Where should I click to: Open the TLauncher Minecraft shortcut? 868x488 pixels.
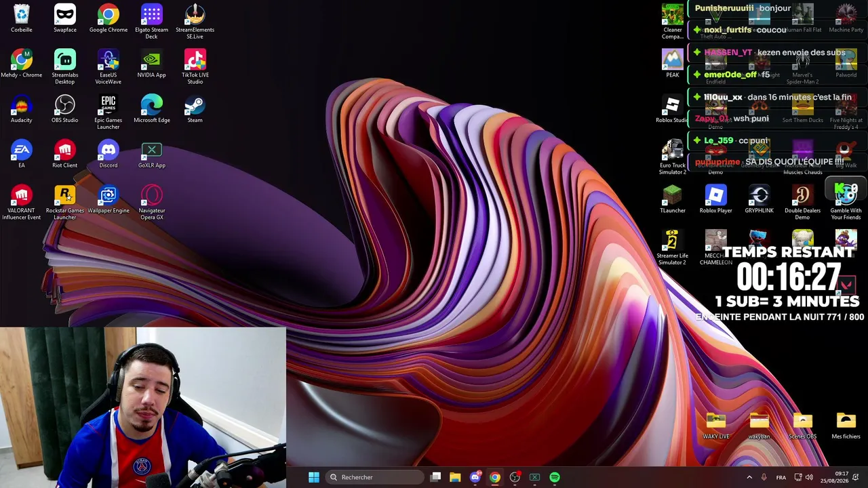tap(673, 199)
